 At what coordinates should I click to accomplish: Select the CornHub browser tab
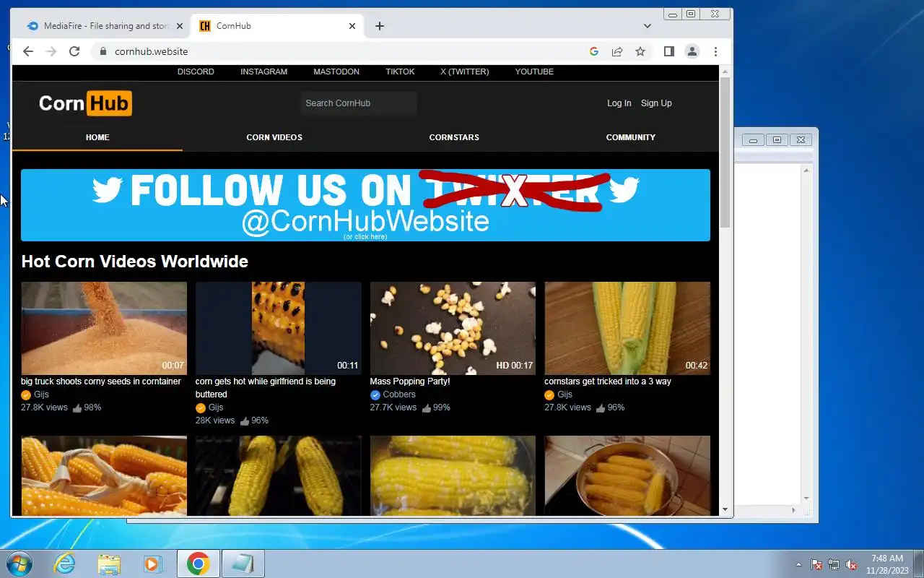[277, 26]
